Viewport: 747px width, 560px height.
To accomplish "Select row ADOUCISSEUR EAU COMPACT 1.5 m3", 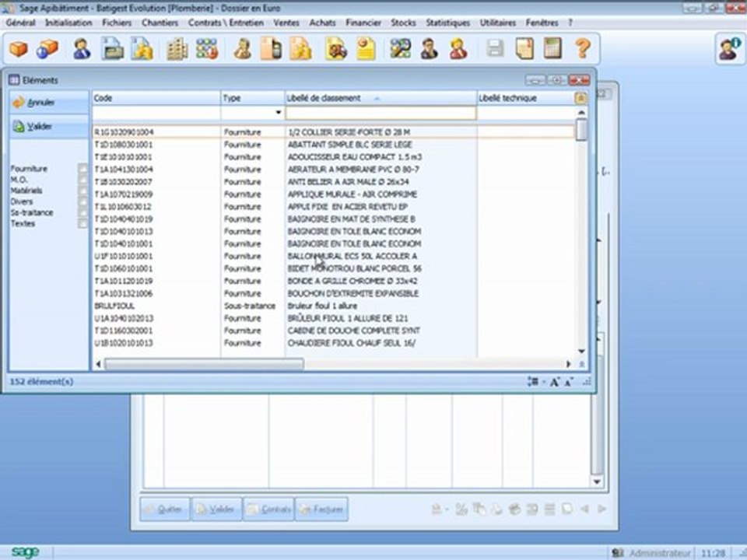I will (333, 157).
